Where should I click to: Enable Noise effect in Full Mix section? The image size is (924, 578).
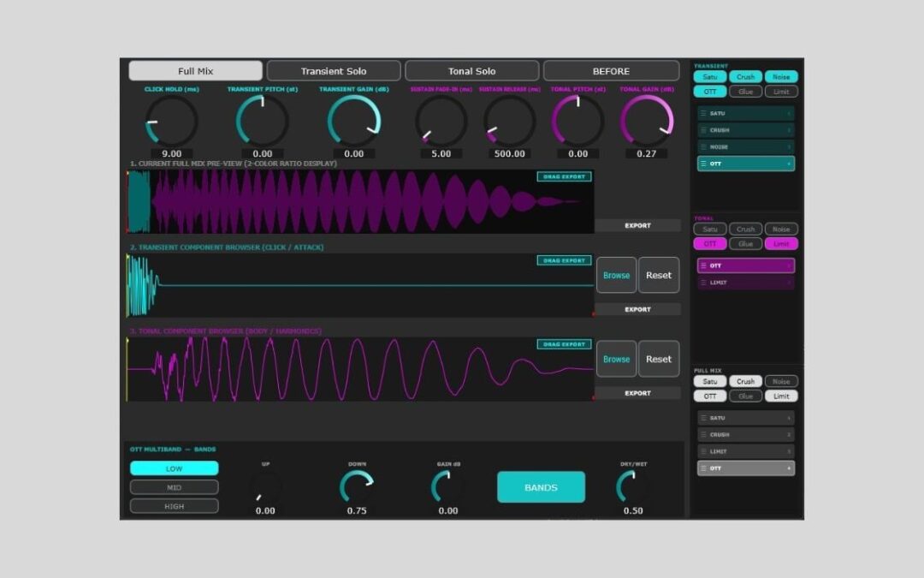coord(781,381)
